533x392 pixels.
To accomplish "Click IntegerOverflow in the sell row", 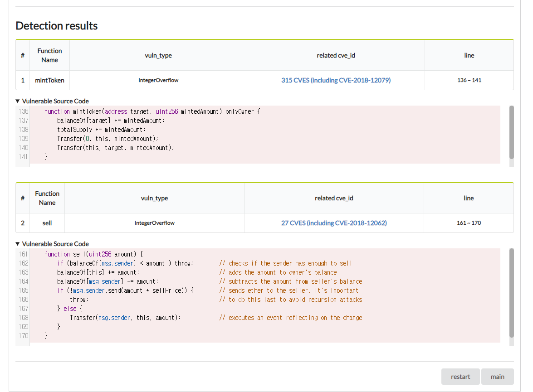I will coord(154,223).
